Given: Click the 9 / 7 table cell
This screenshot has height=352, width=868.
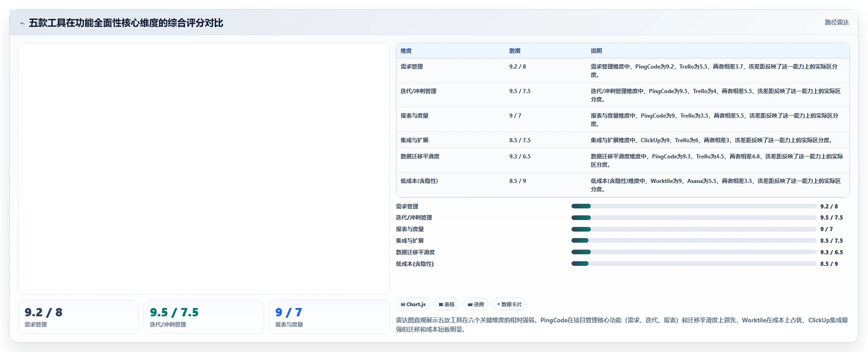Looking at the screenshot, I should point(515,116).
